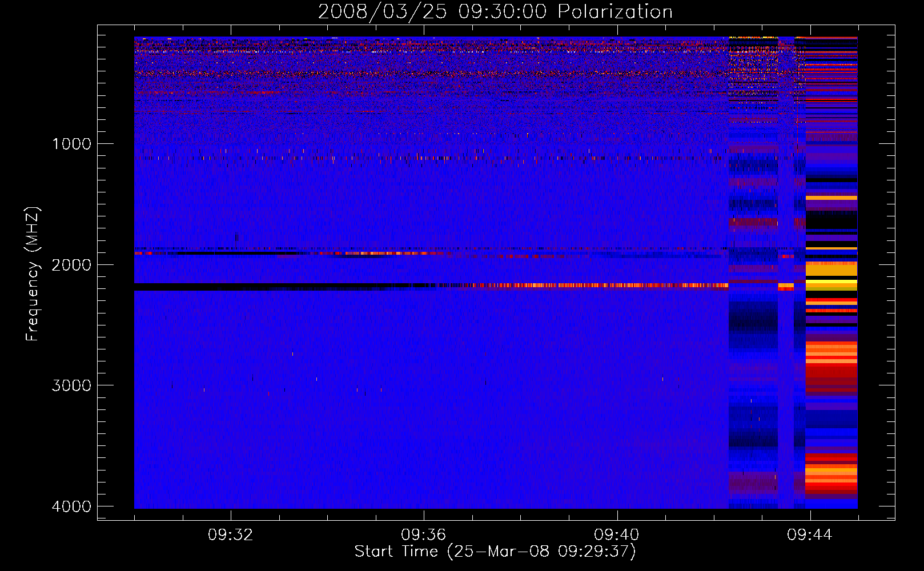Click the 3000 frequency tick label
The width and height of the screenshot is (924, 571).
(x=71, y=385)
